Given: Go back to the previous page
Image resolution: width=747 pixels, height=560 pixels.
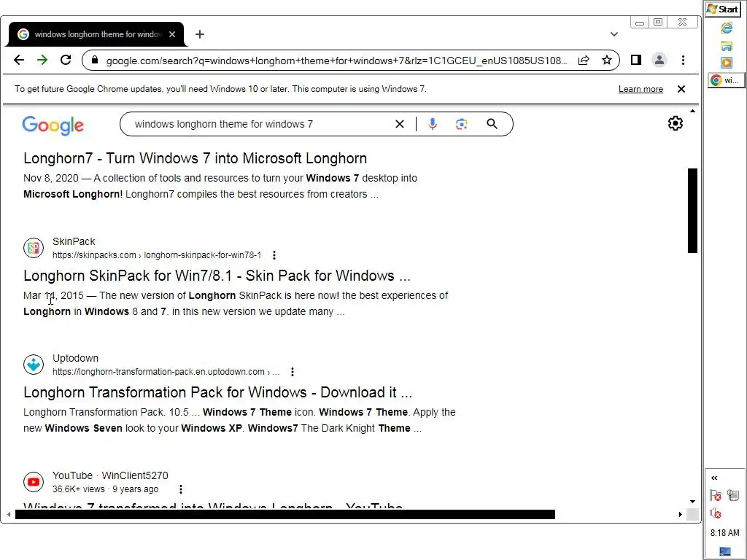Looking at the screenshot, I should (18, 60).
